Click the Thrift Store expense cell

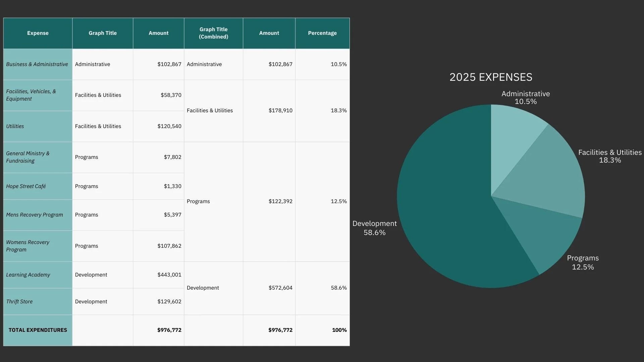coord(19,302)
